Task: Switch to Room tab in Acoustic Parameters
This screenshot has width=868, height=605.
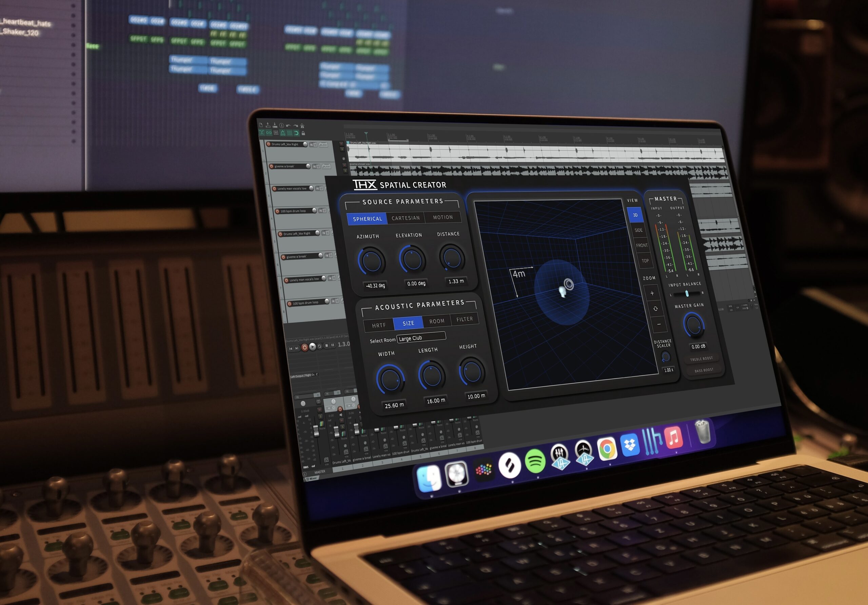Action: 437,321
